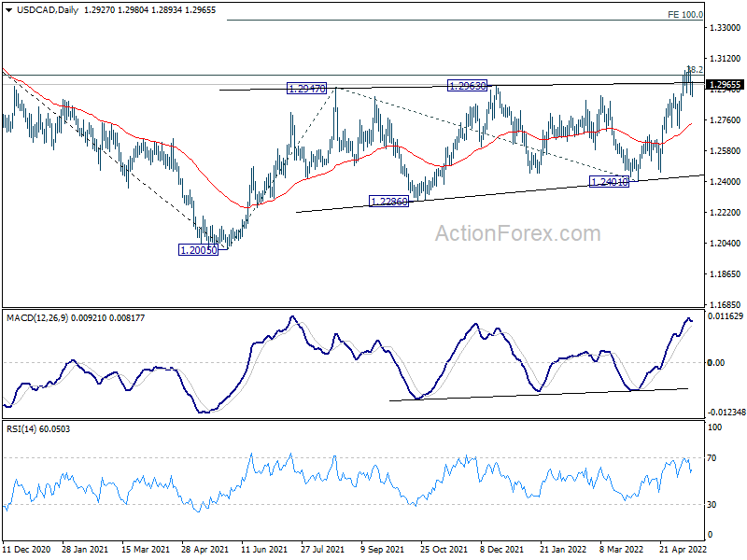747x560 pixels.
Task: Click the 1.22860 low price label
Action: [388, 202]
